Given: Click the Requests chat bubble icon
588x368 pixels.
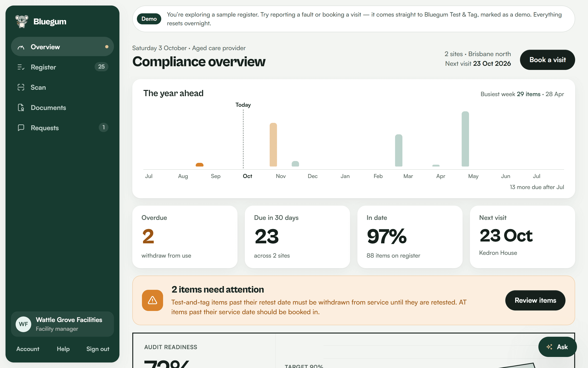Looking at the screenshot, I should tap(21, 128).
